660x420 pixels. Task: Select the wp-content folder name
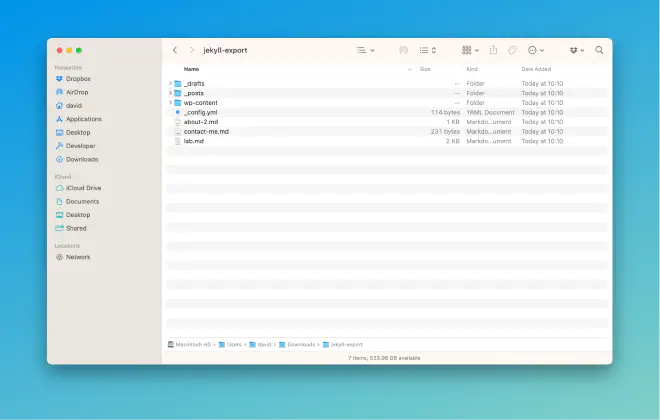point(201,103)
